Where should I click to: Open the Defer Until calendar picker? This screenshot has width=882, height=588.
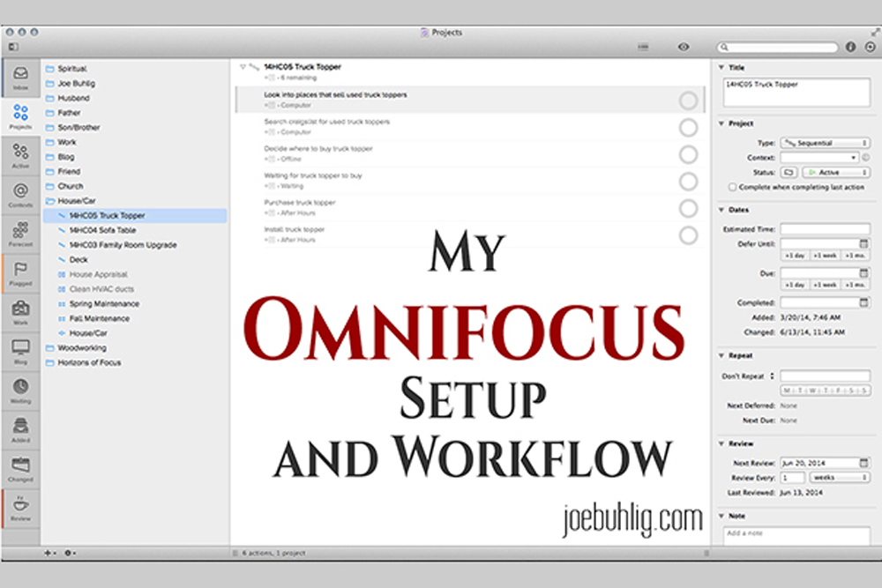pyautogui.click(x=864, y=243)
